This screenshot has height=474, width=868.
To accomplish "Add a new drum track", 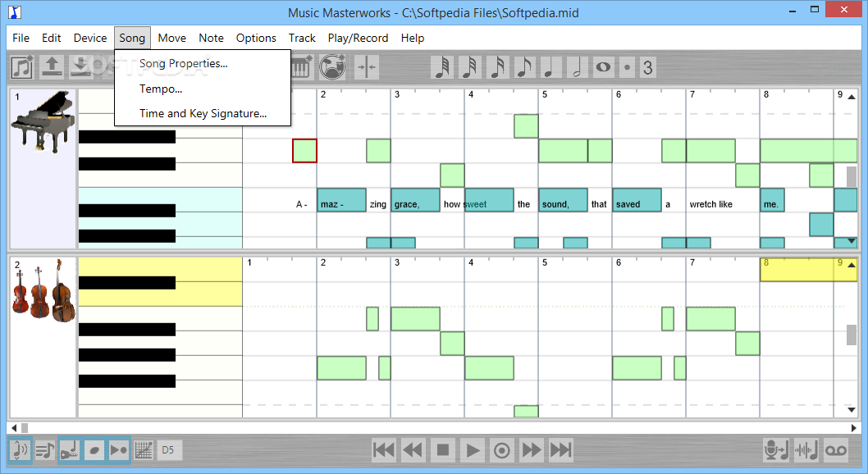I will [x=332, y=67].
